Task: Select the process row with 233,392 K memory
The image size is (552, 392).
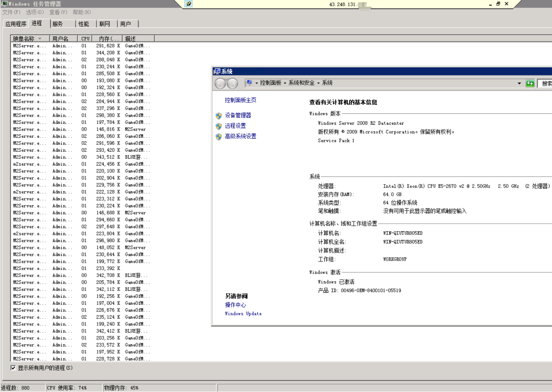Action: tap(82, 269)
